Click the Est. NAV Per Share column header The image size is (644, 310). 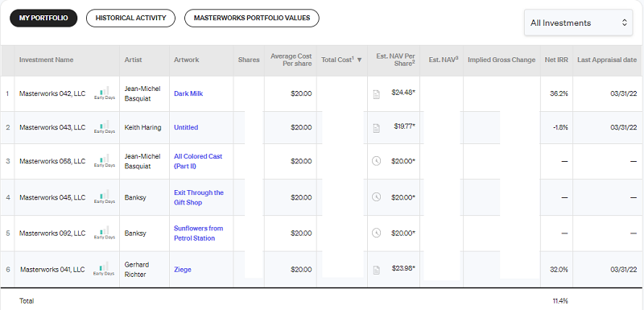[394, 60]
